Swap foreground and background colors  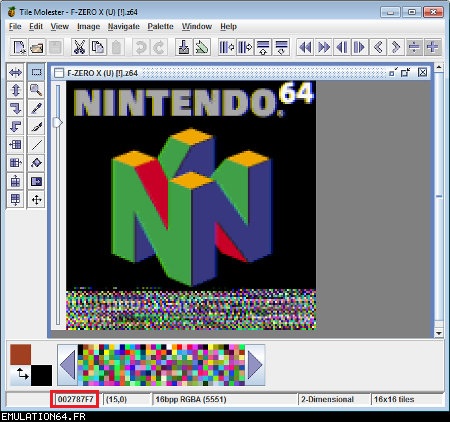pyautogui.click(x=22, y=374)
